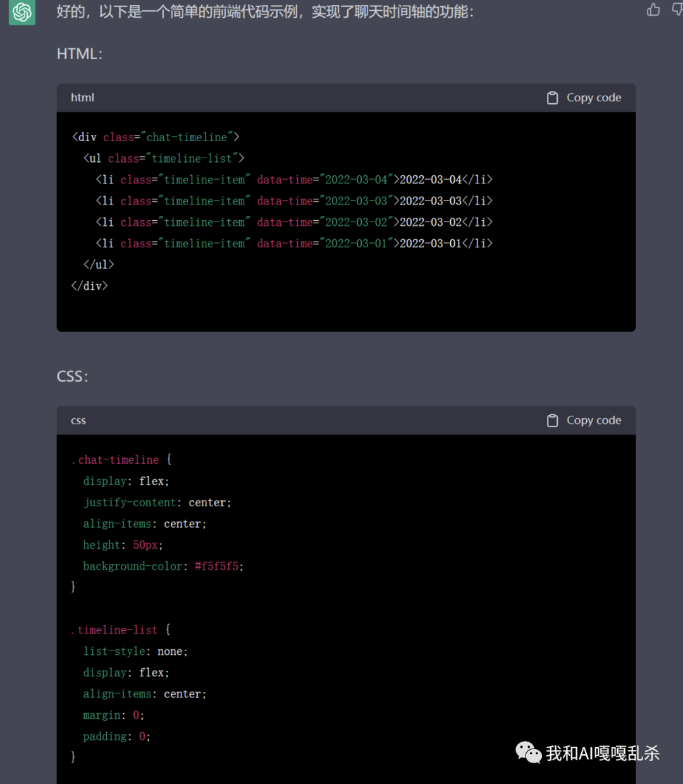Screen dimensions: 683x784
Task: Click the thumbs up feedback icon
Action: click(x=653, y=9)
